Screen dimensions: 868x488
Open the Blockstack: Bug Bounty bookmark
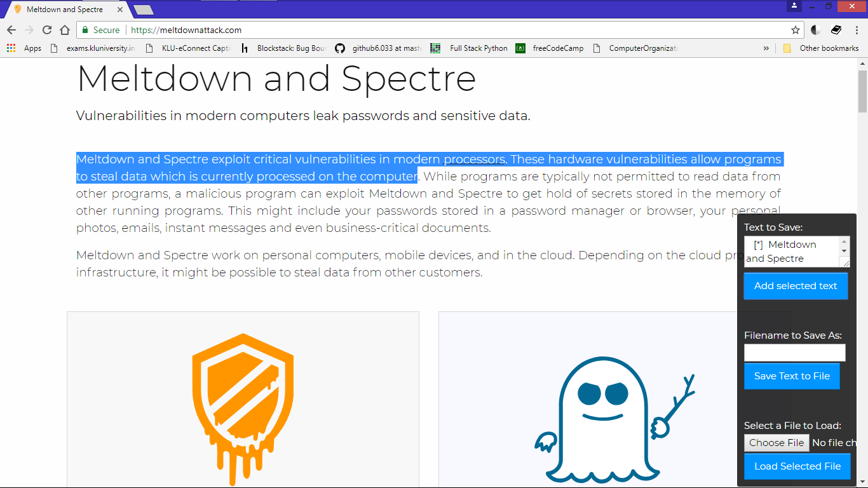click(283, 48)
